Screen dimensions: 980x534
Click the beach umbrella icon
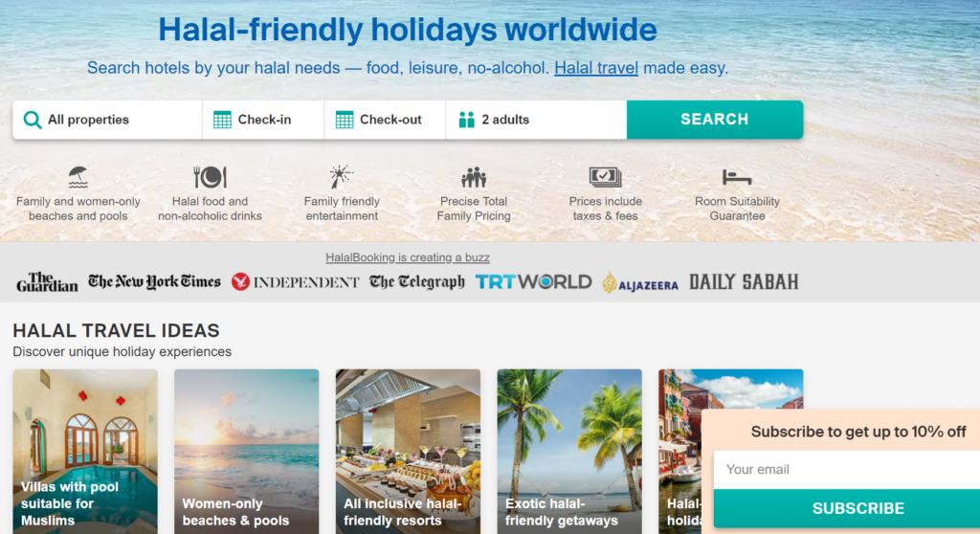click(78, 178)
